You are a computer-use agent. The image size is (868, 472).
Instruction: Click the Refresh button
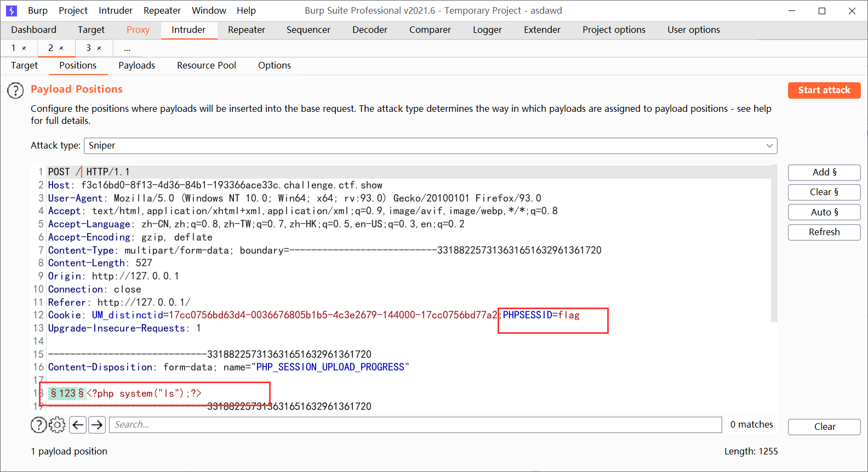coord(824,232)
